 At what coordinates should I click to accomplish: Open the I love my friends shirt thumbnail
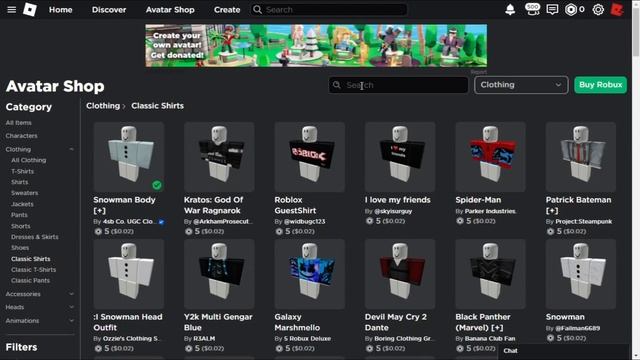click(x=400, y=157)
